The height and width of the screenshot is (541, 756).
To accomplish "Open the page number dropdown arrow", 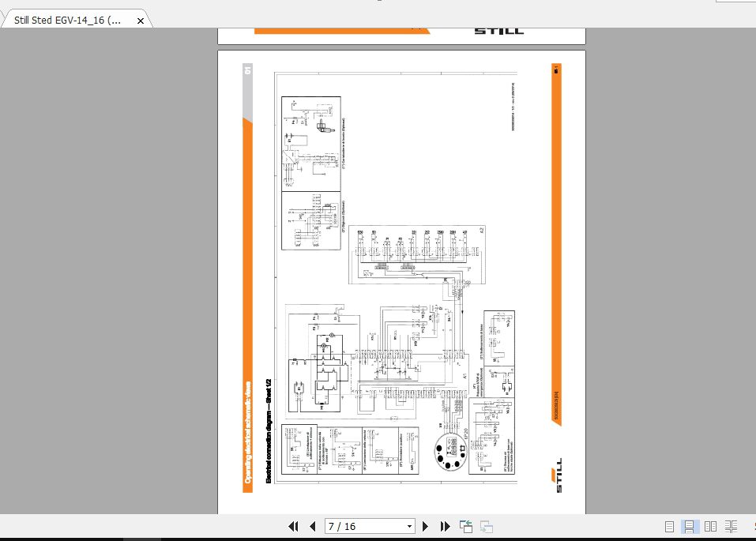I will pos(409,527).
